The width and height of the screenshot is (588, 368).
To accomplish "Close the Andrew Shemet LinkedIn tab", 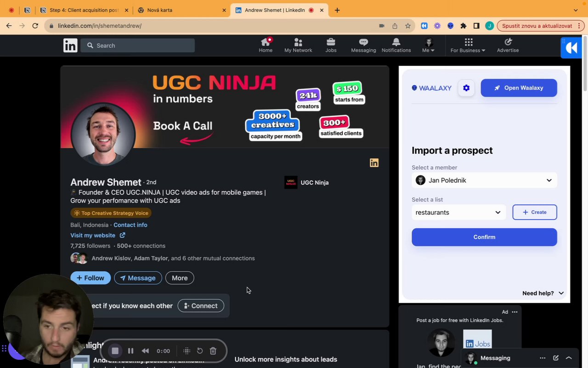I will pyautogui.click(x=322, y=10).
